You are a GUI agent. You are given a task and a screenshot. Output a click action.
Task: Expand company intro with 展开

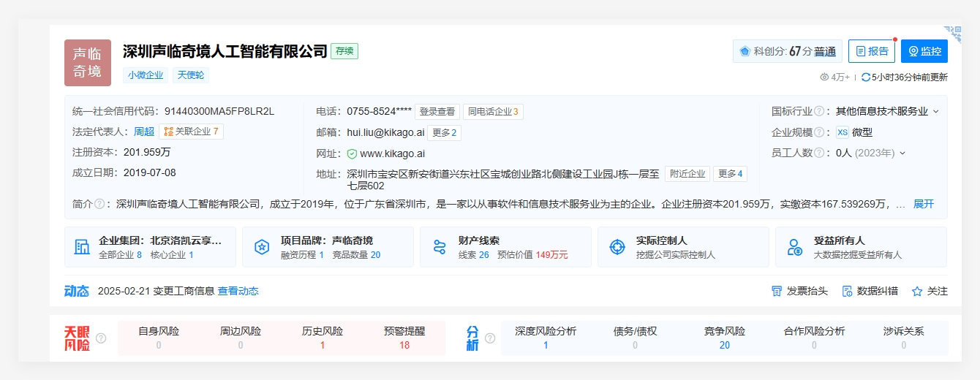click(923, 204)
